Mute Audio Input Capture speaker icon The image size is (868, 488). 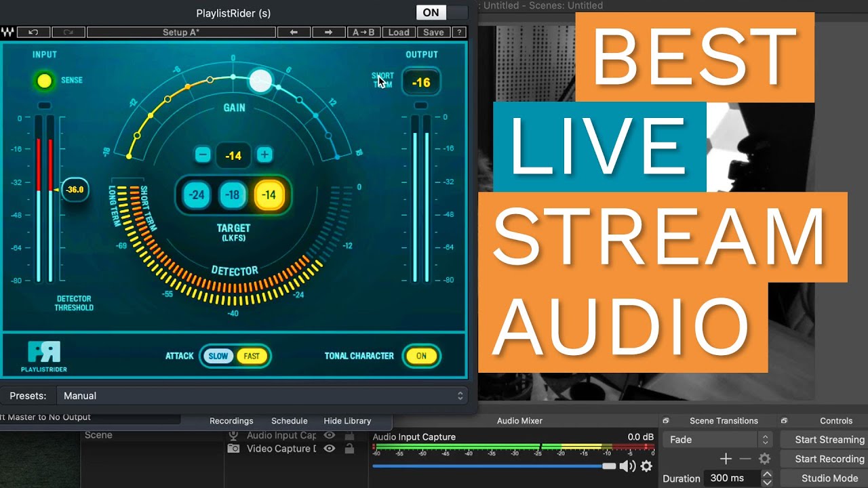[627, 466]
